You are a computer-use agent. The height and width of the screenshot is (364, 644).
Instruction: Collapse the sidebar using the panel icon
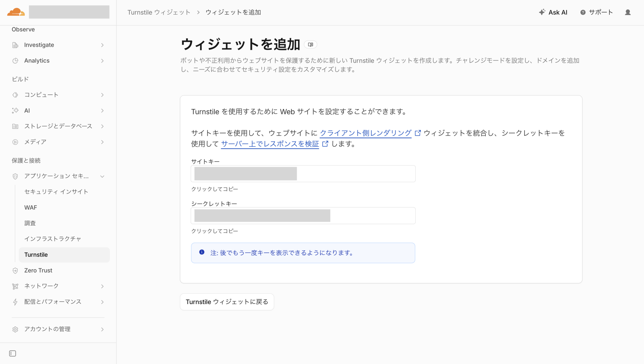tap(13, 353)
